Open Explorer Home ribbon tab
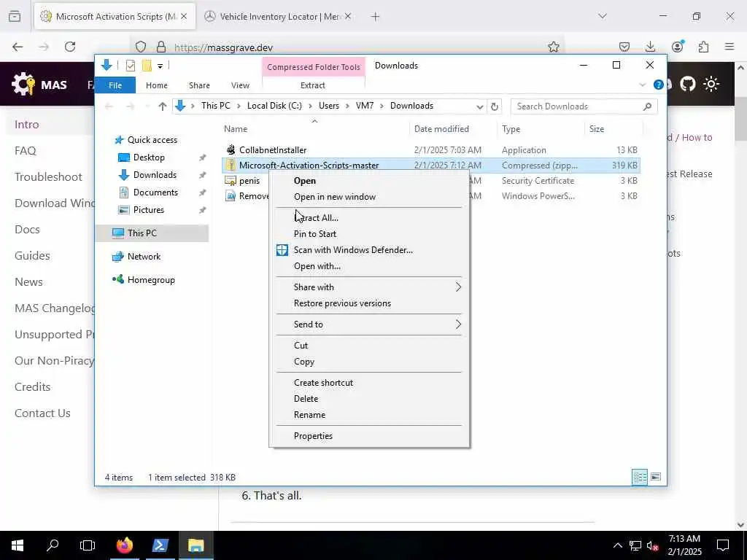 tap(157, 85)
